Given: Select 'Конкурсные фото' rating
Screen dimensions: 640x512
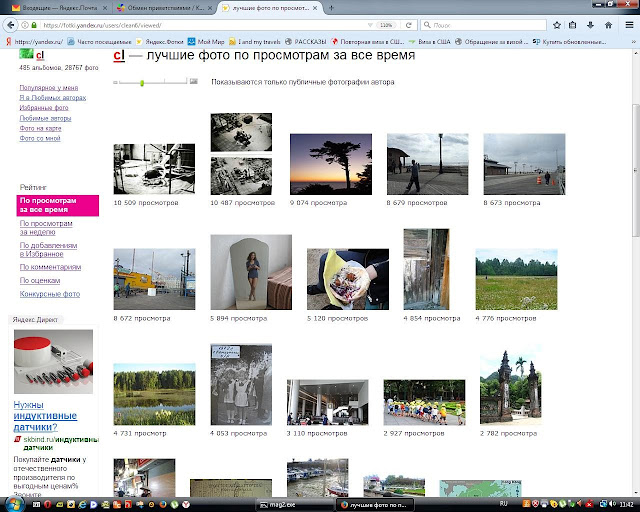Looking at the screenshot, I should (50, 294).
